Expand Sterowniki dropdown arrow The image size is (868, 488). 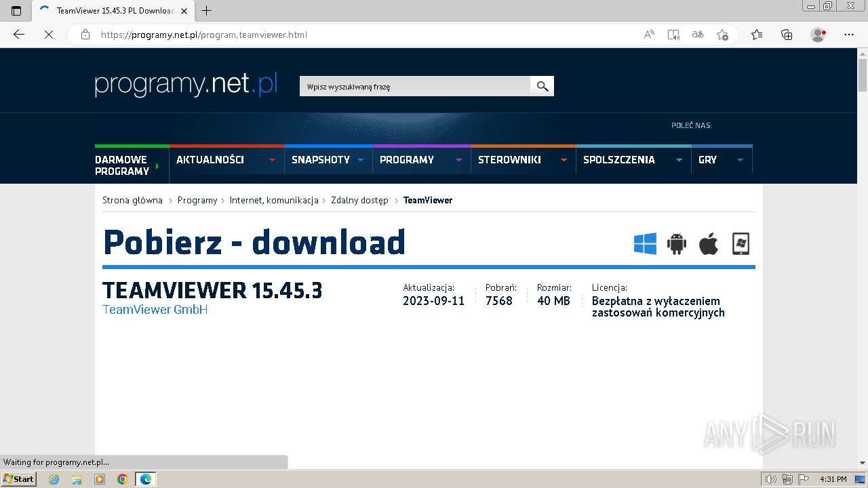564,160
